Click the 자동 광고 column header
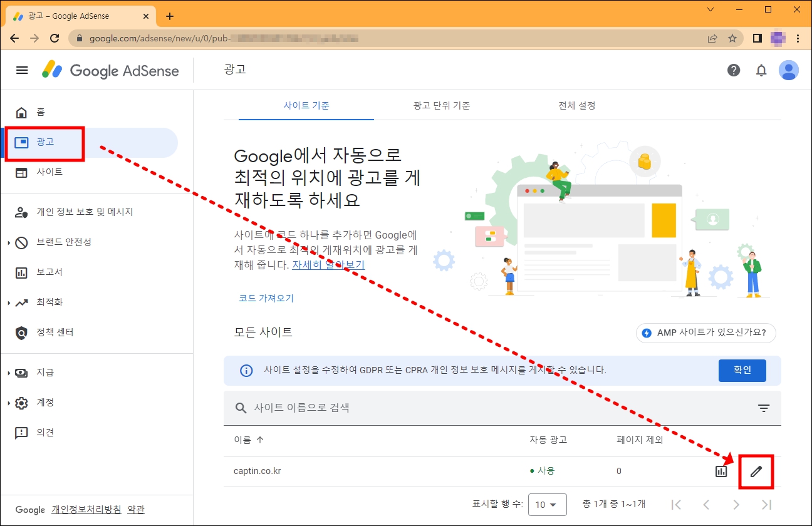 click(x=548, y=440)
